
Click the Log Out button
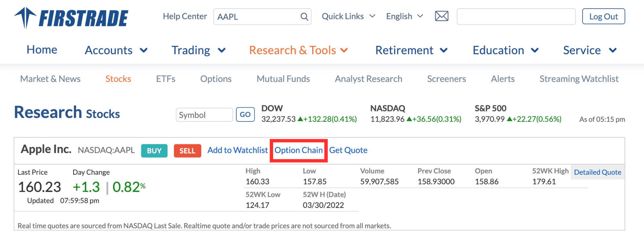(603, 17)
